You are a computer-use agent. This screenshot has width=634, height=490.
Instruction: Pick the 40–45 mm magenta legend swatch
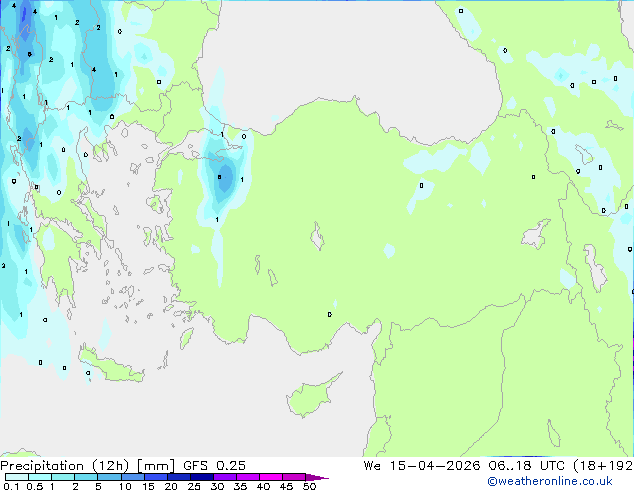tap(271, 477)
